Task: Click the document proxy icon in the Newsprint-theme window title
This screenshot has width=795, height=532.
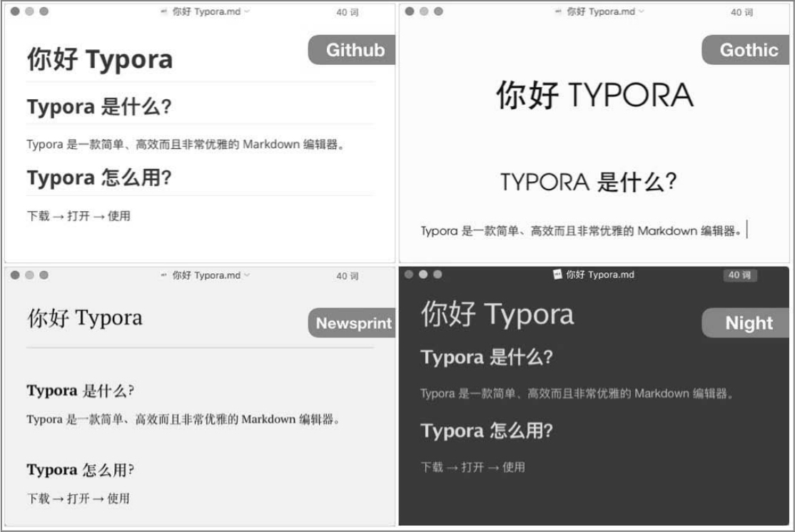Action: tap(163, 275)
